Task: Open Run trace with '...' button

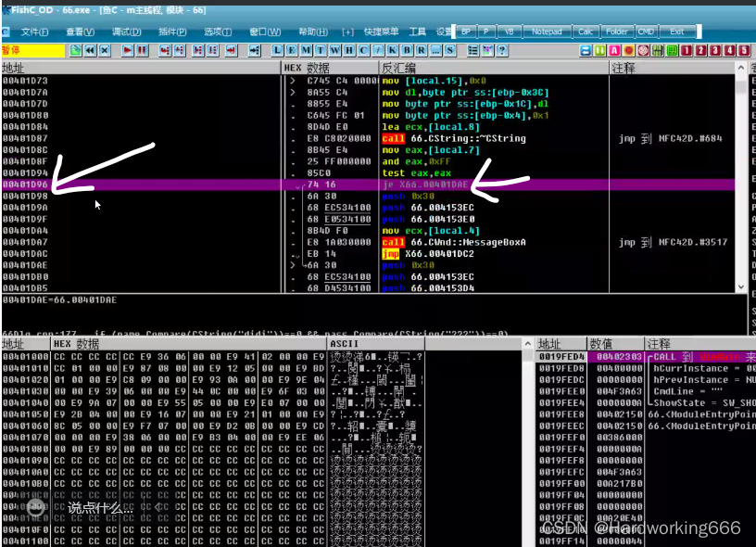Action: [435, 51]
